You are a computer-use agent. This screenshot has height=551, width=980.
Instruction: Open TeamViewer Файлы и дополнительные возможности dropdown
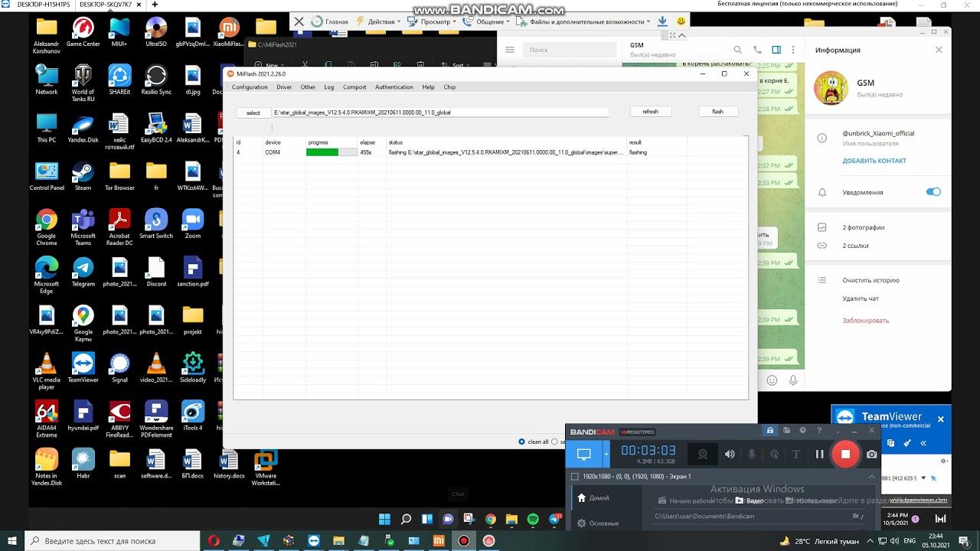(583, 21)
